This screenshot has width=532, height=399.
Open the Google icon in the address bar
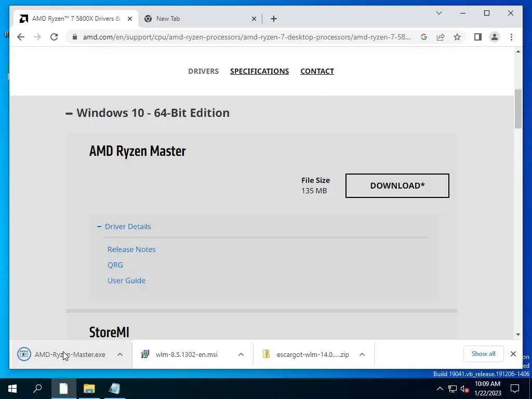tap(424, 37)
